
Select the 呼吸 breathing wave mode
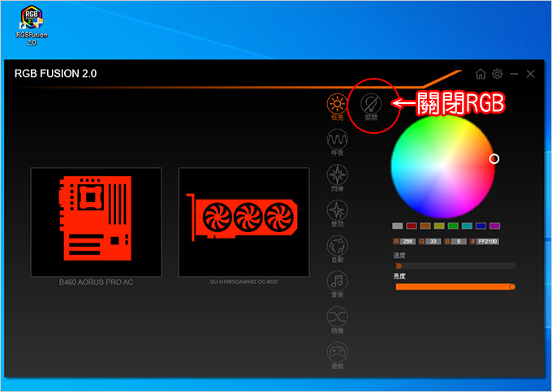337,142
